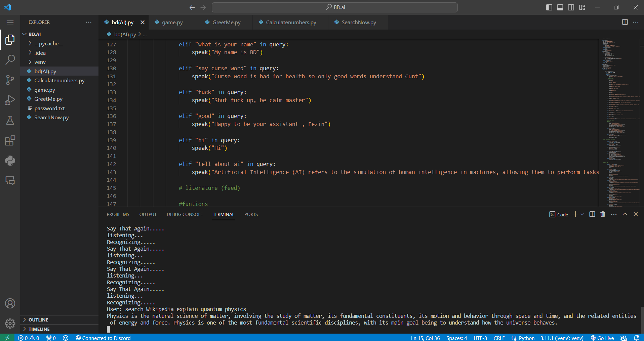The image size is (644, 341).
Task: Open the Extensions view
Action: click(x=10, y=140)
